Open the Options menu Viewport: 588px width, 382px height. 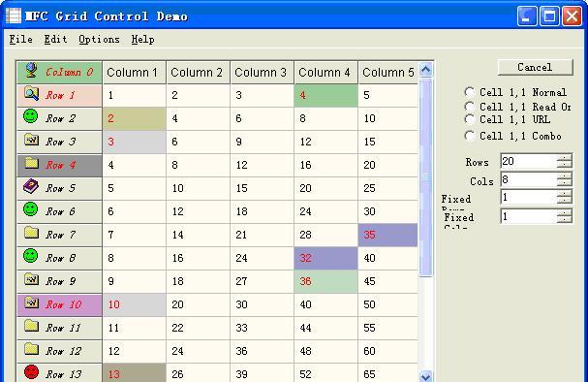[x=99, y=39]
